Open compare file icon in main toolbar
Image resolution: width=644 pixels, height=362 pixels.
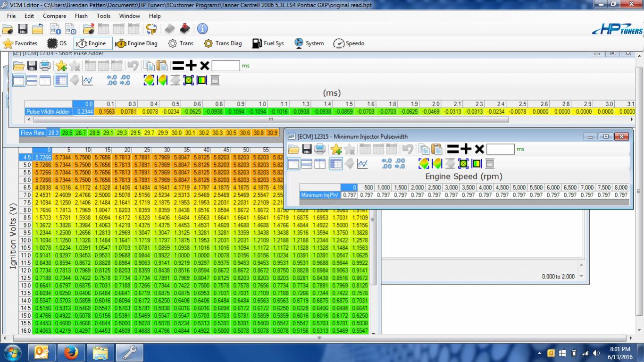89,29
